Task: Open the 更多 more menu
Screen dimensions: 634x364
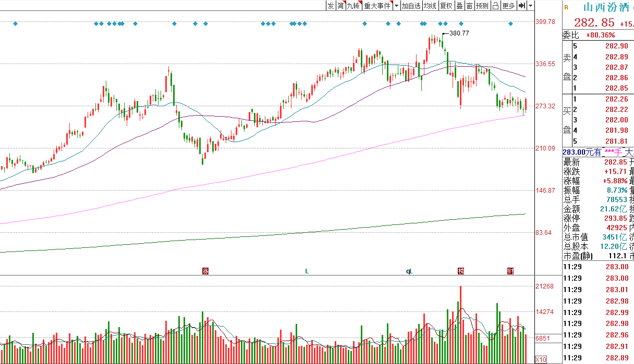Action: click(x=508, y=6)
